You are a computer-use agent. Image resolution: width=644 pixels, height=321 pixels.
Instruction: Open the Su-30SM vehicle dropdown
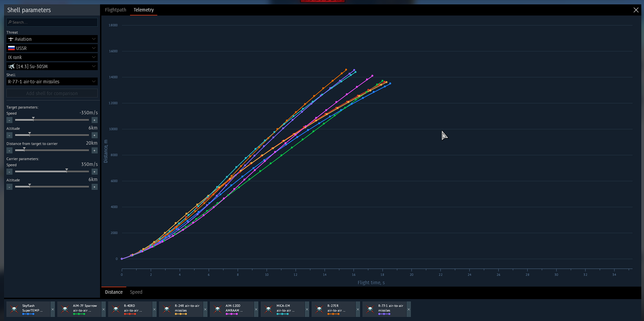point(52,66)
